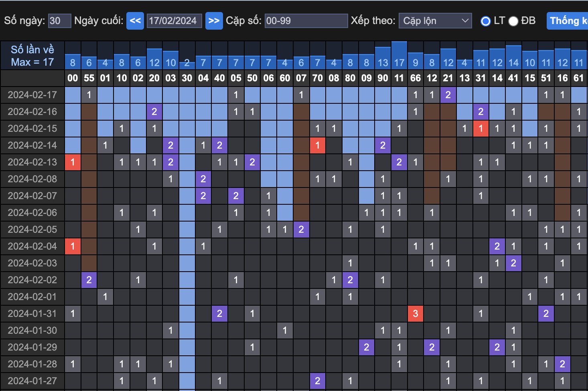Click the previous date << button
Image resolution: width=588 pixels, height=391 pixels.
pyautogui.click(x=135, y=21)
